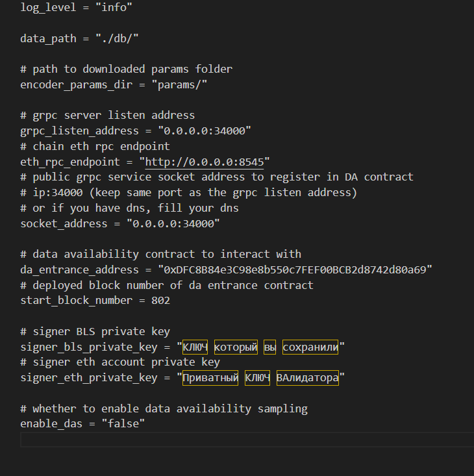The width and height of the screenshot is (474, 476).
Task: Click the enable_das "false" value
Action: [x=123, y=423]
